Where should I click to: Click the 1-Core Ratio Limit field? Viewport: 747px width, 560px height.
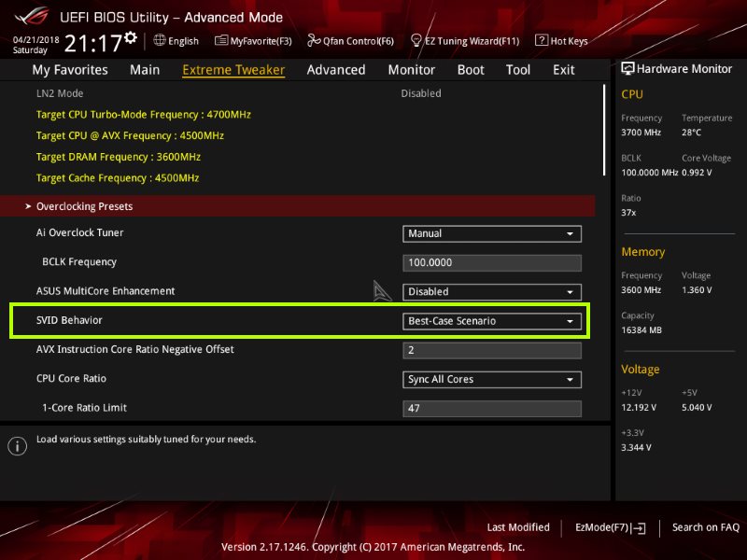pos(492,409)
